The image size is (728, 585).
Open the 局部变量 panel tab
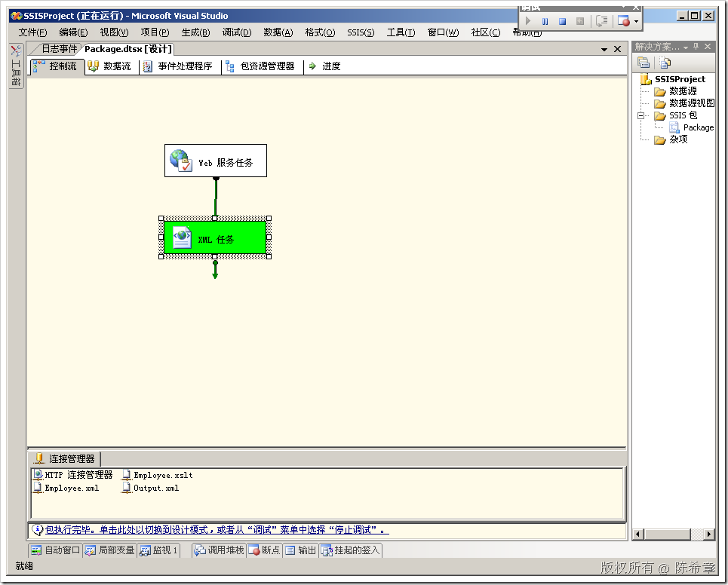tap(110, 550)
